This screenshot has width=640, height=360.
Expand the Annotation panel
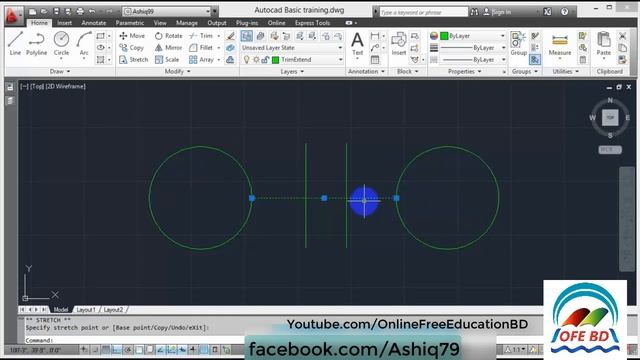tap(366, 71)
